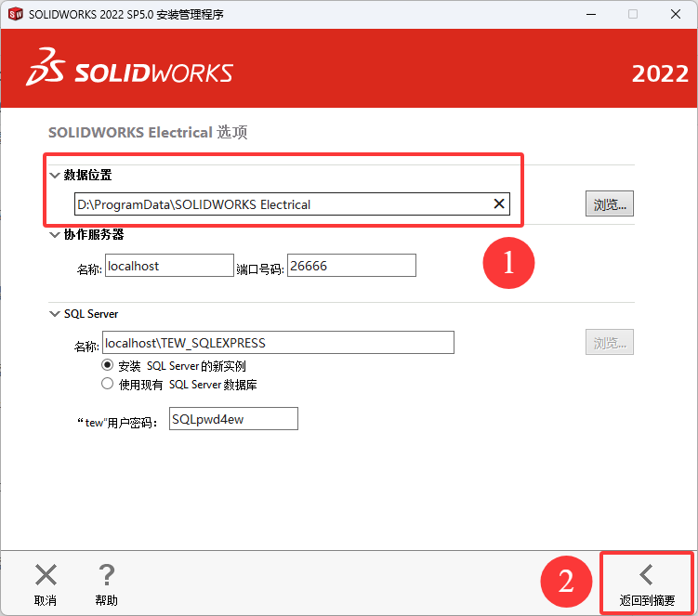Click the SOLIDWORKS Electrical 选项 heading
The height and width of the screenshot is (616, 698).
coord(148,132)
